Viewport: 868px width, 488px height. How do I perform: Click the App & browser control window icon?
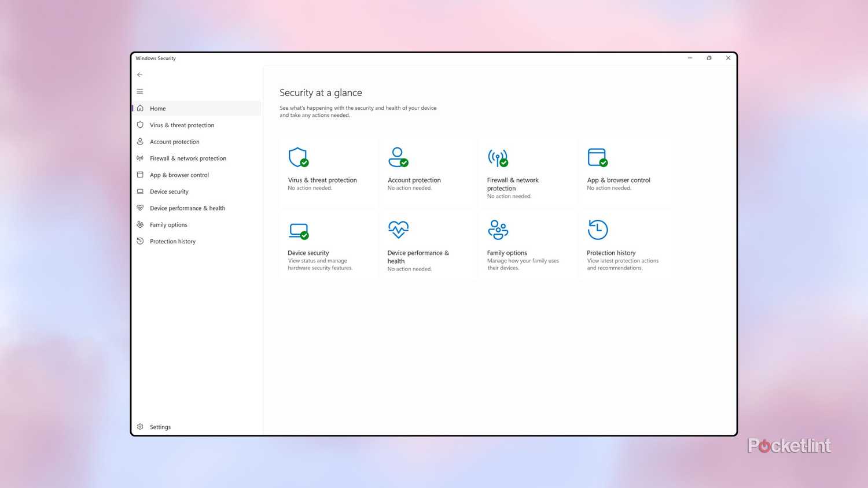[x=598, y=157]
